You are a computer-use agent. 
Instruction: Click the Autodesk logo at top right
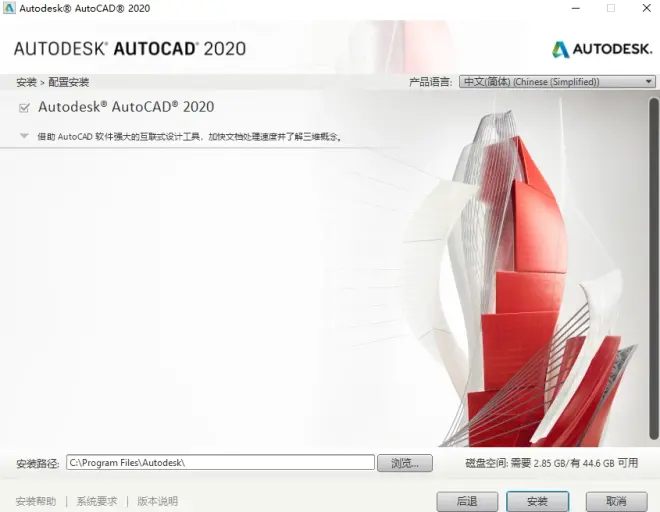pyautogui.click(x=602, y=49)
